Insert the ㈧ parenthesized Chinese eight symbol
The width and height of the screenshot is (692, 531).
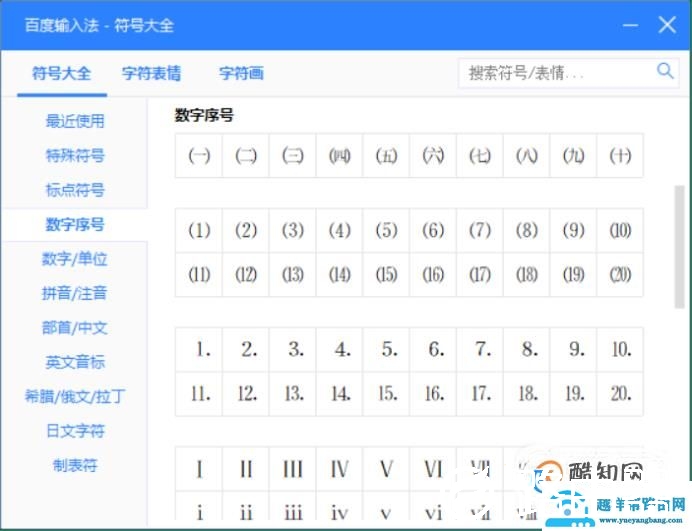[527, 156]
